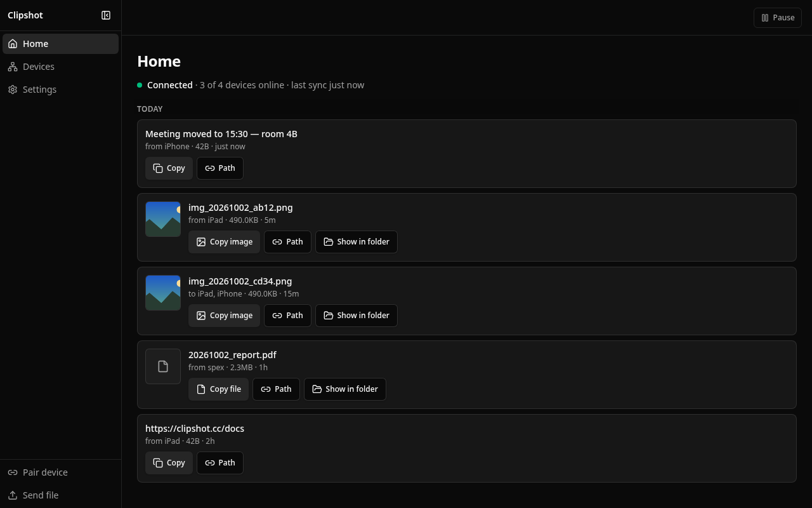The height and width of the screenshot is (508, 812).
Task: Click the Send file option
Action: coord(60,495)
